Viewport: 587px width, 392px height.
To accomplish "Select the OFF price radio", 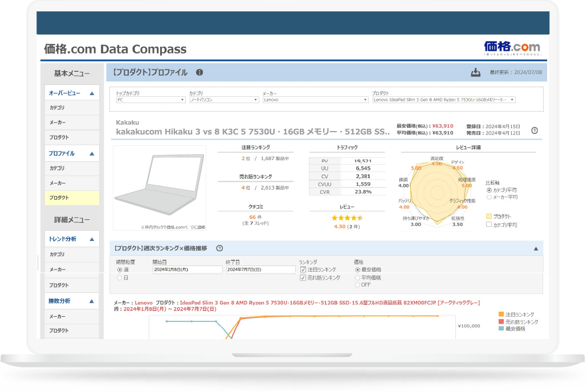I will (357, 285).
